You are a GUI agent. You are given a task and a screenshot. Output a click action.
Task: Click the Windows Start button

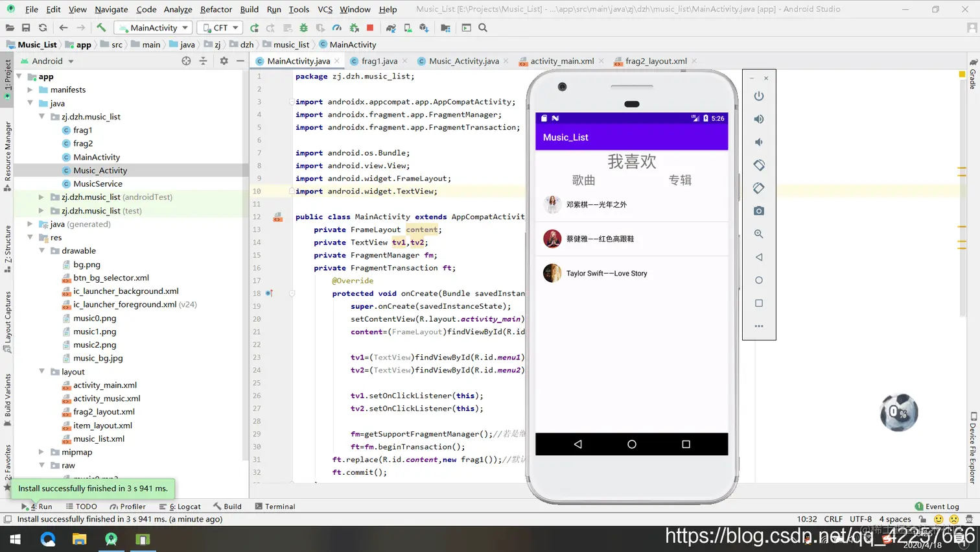click(x=16, y=539)
